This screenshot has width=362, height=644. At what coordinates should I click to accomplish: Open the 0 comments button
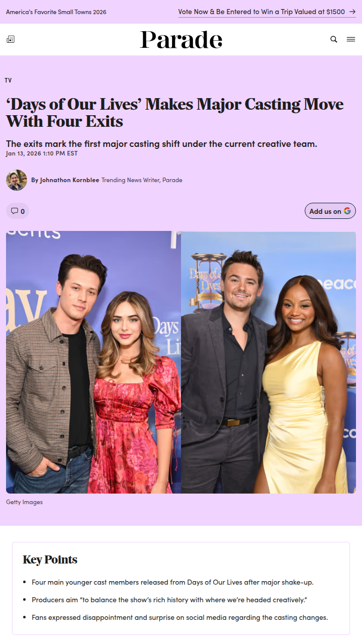tap(18, 211)
